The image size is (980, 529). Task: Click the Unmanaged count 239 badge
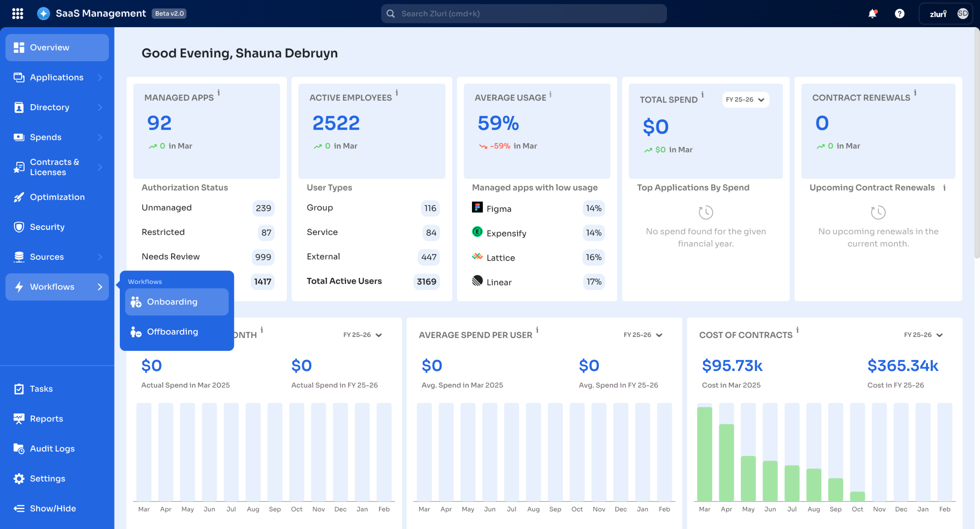[263, 208]
